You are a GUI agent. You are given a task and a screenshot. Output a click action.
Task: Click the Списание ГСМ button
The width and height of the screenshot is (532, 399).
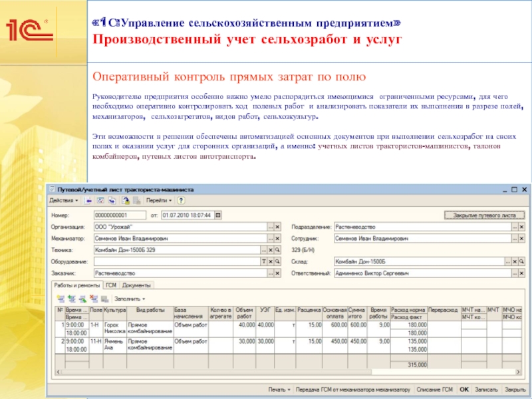coord(439,389)
